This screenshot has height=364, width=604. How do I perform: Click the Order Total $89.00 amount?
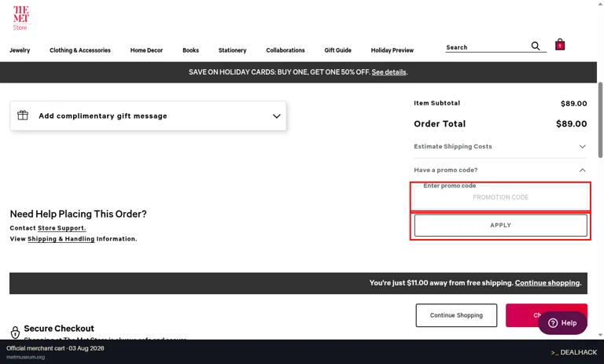point(571,123)
